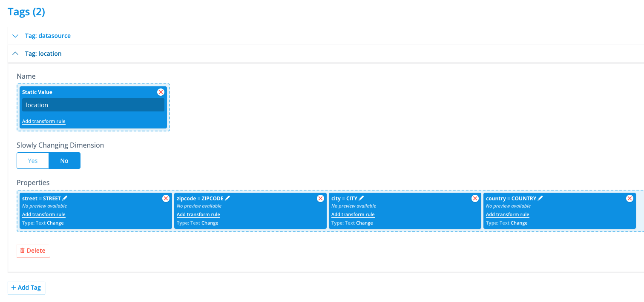Set Slowly Changing Dimension to Yes

point(33,161)
